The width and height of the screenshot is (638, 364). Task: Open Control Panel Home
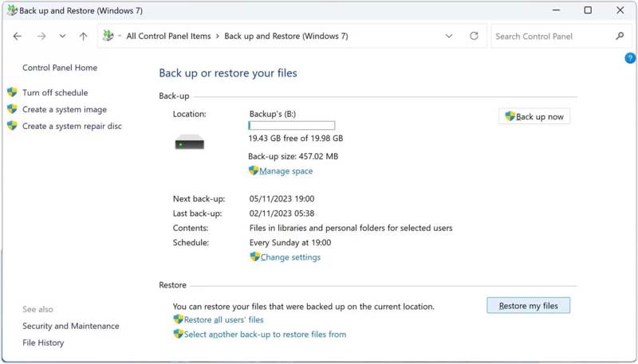click(60, 68)
